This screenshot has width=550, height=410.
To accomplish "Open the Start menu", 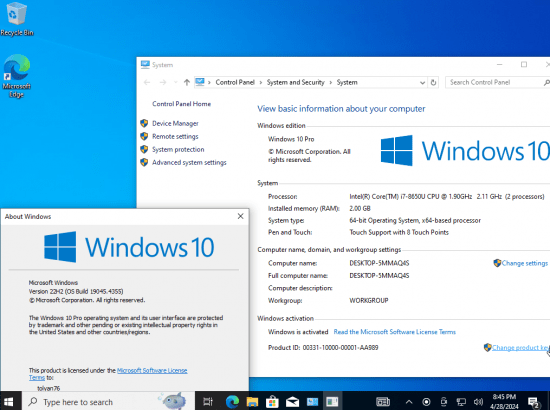I will click(x=9, y=401).
